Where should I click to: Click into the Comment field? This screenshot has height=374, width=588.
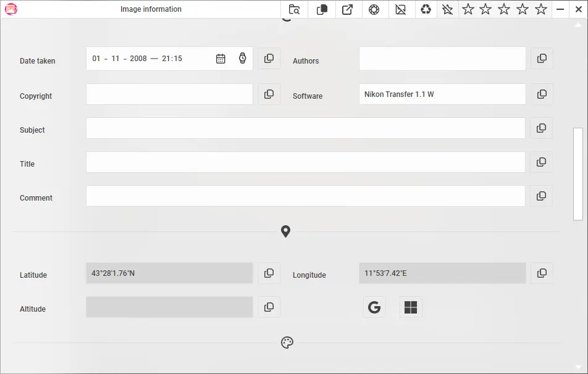[304, 196]
